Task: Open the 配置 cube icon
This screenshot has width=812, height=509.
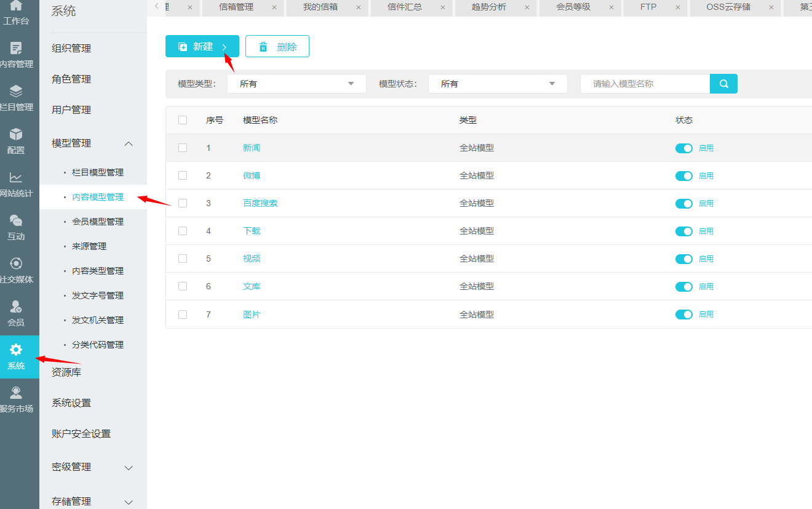Action: point(16,135)
